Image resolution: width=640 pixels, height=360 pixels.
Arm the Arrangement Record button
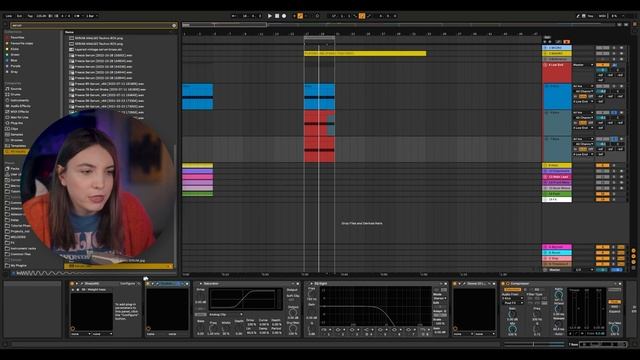pos(284,16)
